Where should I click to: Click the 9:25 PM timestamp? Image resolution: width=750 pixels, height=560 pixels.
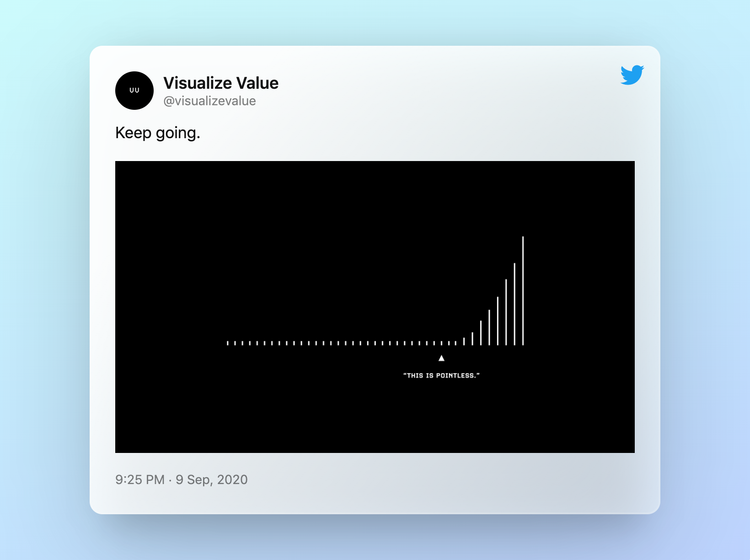pos(139,479)
